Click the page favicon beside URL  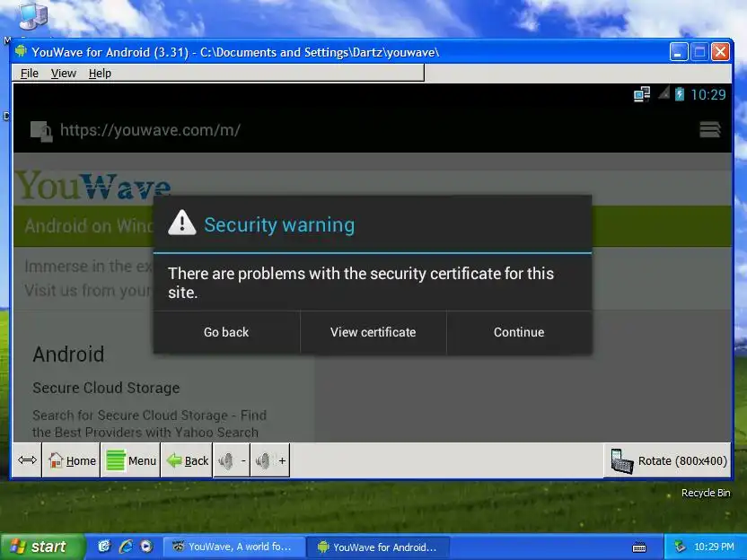pos(41,131)
